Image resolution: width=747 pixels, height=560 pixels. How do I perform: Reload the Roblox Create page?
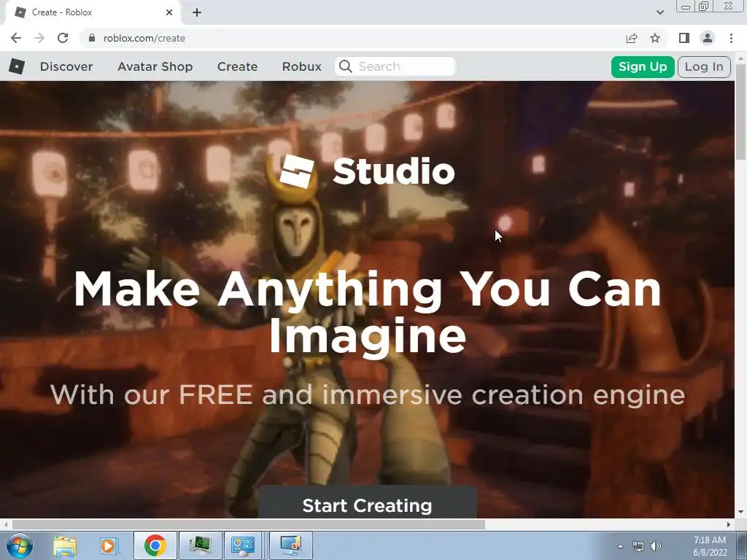(x=63, y=38)
